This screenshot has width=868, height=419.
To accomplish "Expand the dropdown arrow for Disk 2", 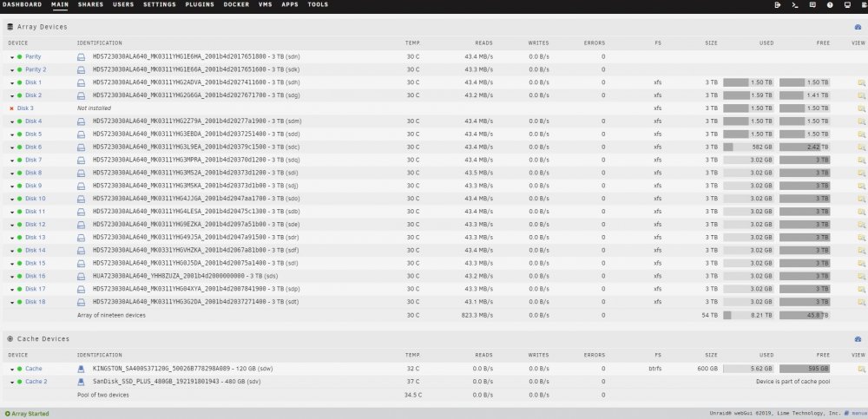I will pos(12,95).
